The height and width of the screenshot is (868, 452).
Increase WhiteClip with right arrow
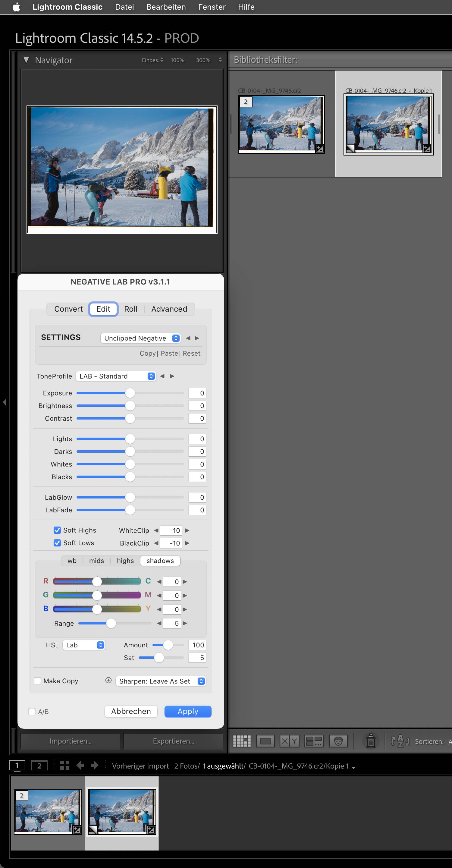point(187,530)
